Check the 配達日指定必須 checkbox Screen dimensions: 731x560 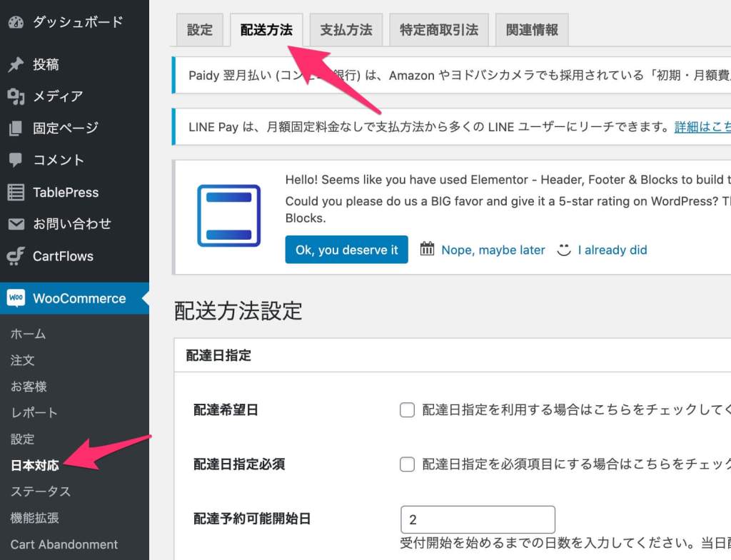pyautogui.click(x=407, y=464)
